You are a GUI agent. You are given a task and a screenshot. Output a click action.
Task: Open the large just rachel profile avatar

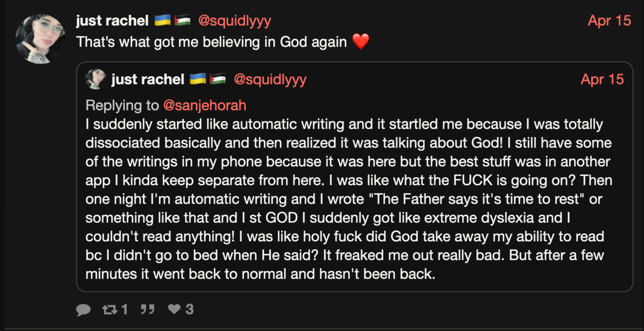point(40,39)
